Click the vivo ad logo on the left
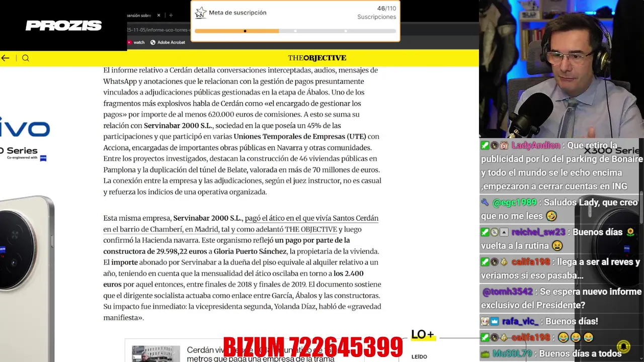The image size is (644, 362). click(x=25, y=128)
